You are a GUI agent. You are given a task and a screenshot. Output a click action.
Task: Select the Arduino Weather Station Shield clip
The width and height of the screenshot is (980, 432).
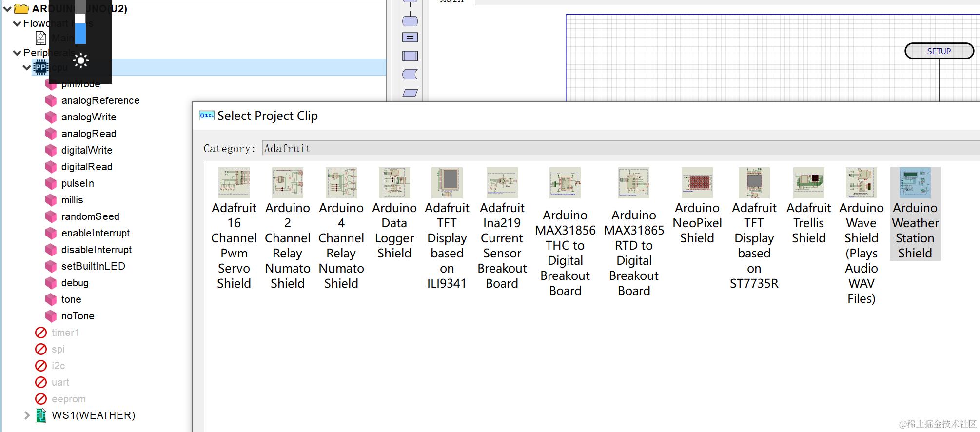[915, 214]
